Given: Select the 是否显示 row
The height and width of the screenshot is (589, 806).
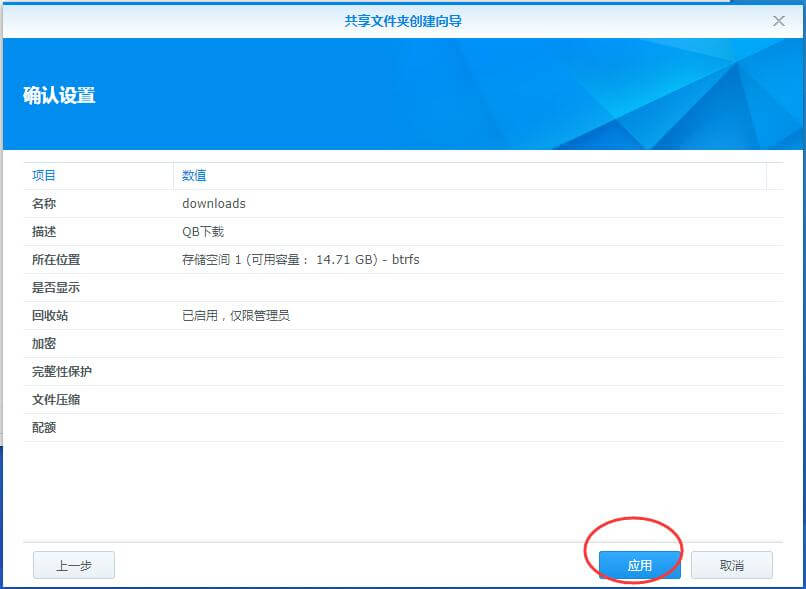Looking at the screenshot, I should click(56, 288).
